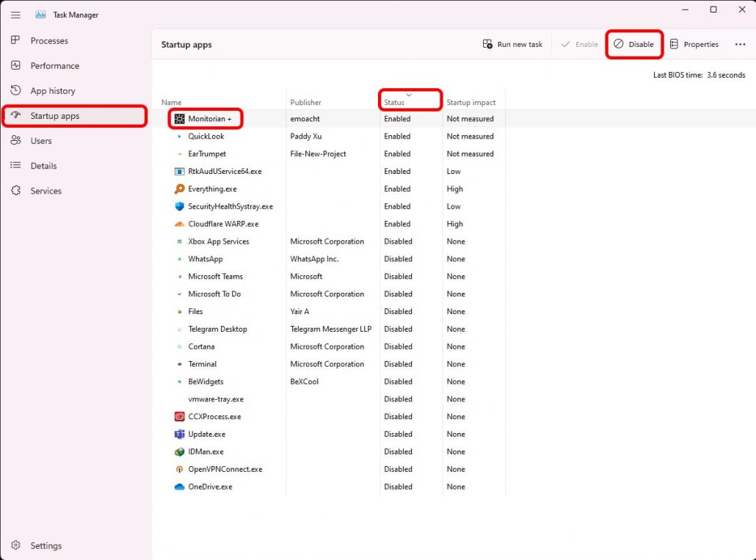
Task: Select the Startup apps tab
Action: tap(54, 116)
